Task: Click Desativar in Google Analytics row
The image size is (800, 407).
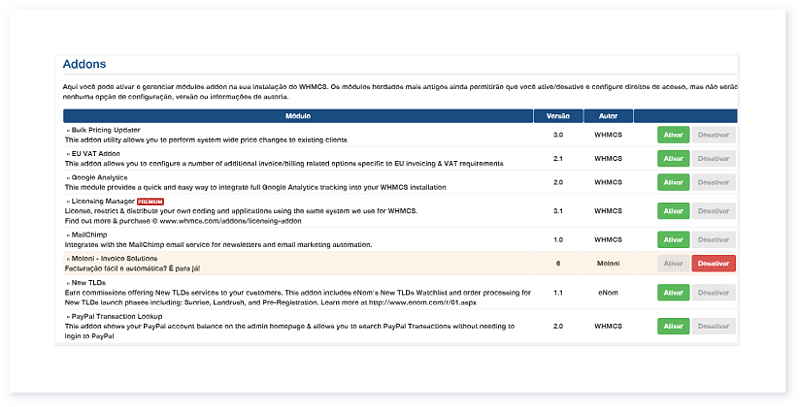Action: [x=713, y=182]
